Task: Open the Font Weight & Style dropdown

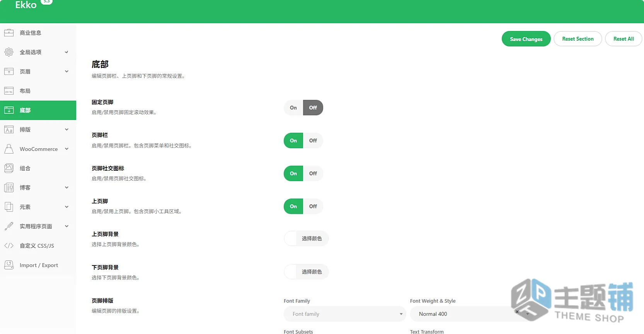Action: pos(471,314)
